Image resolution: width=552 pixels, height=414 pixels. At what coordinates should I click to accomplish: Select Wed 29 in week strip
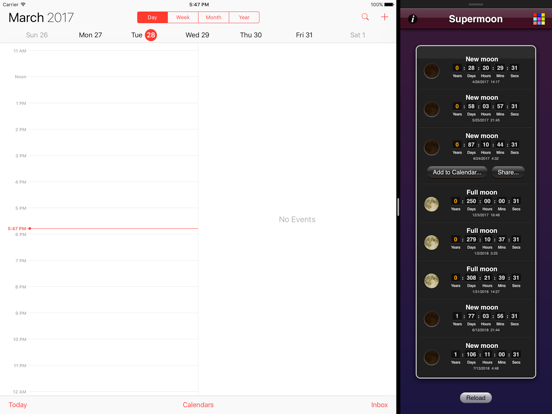click(197, 35)
